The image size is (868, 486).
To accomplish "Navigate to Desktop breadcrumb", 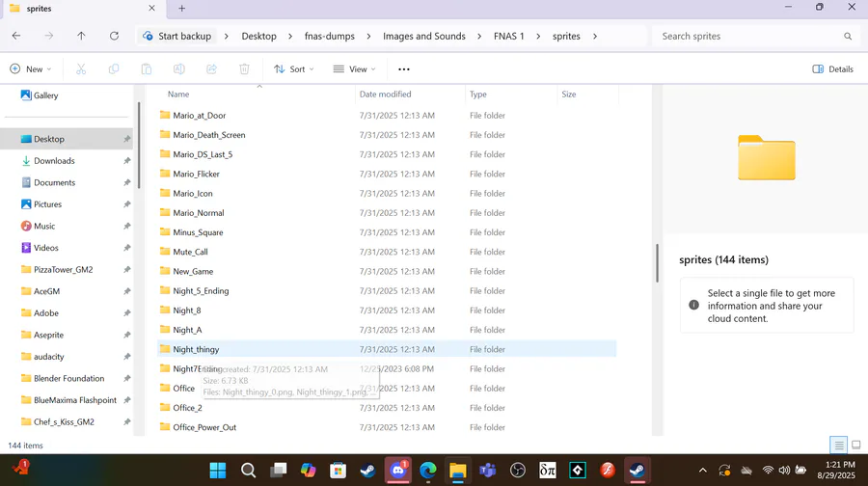I will pyautogui.click(x=259, y=36).
